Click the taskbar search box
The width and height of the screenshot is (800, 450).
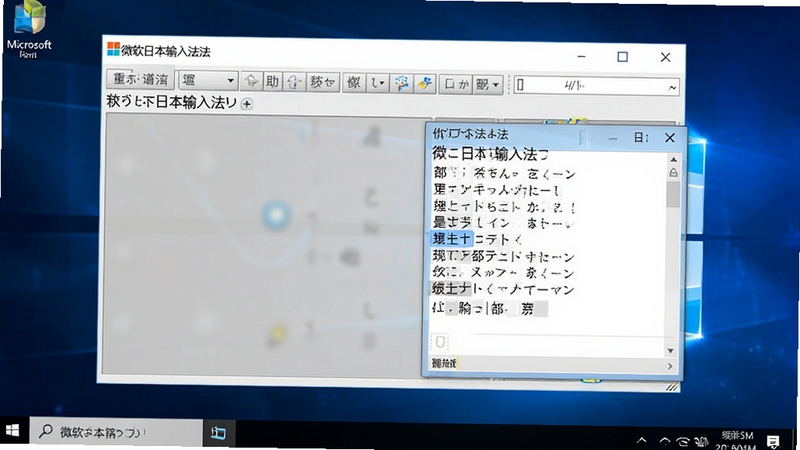116,432
